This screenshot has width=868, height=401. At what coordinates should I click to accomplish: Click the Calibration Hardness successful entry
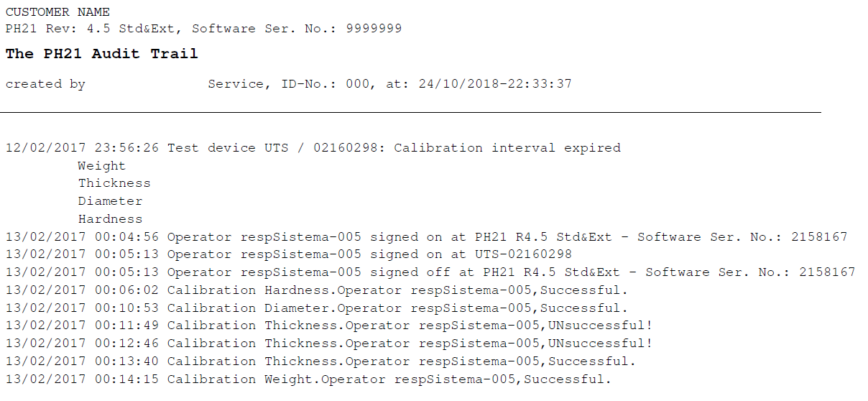316,290
